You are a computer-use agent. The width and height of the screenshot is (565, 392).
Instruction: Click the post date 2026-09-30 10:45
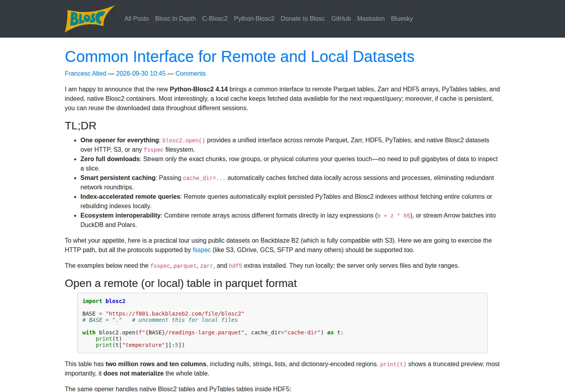pyautogui.click(x=141, y=74)
